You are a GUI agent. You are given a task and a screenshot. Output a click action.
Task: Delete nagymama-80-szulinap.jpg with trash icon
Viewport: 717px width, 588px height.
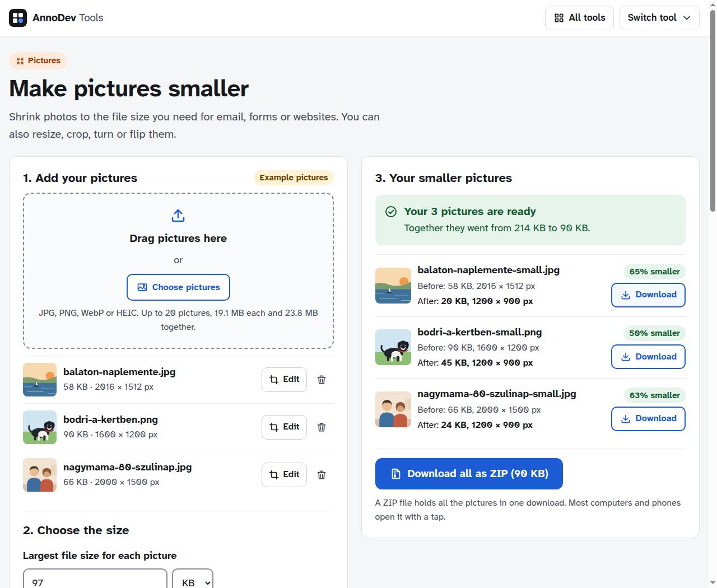coord(322,475)
